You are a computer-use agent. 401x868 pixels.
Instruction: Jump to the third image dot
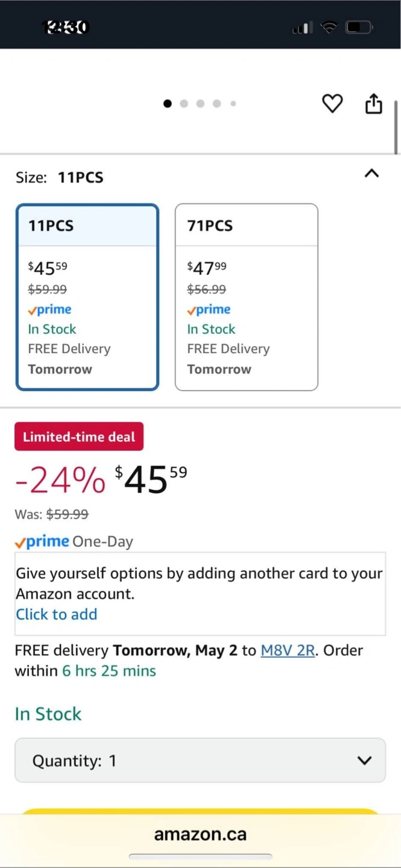pyautogui.click(x=200, y=104)
